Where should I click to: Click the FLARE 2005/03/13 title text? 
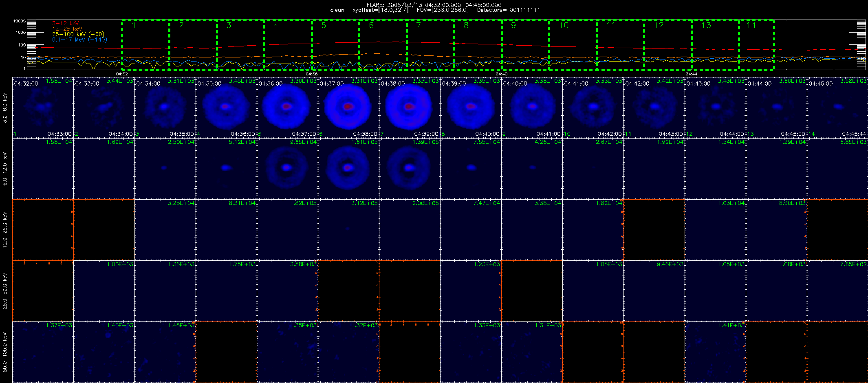coord(434,5)
